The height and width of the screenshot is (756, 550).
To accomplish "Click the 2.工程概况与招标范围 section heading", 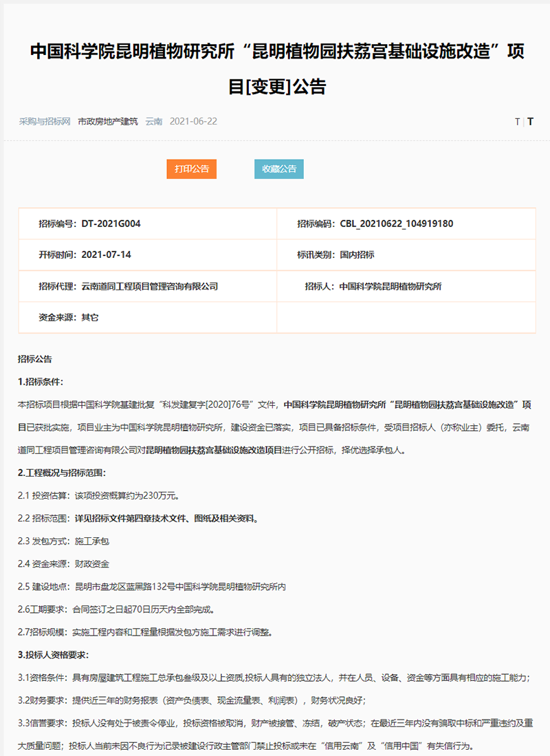I will tap(62, 473).
